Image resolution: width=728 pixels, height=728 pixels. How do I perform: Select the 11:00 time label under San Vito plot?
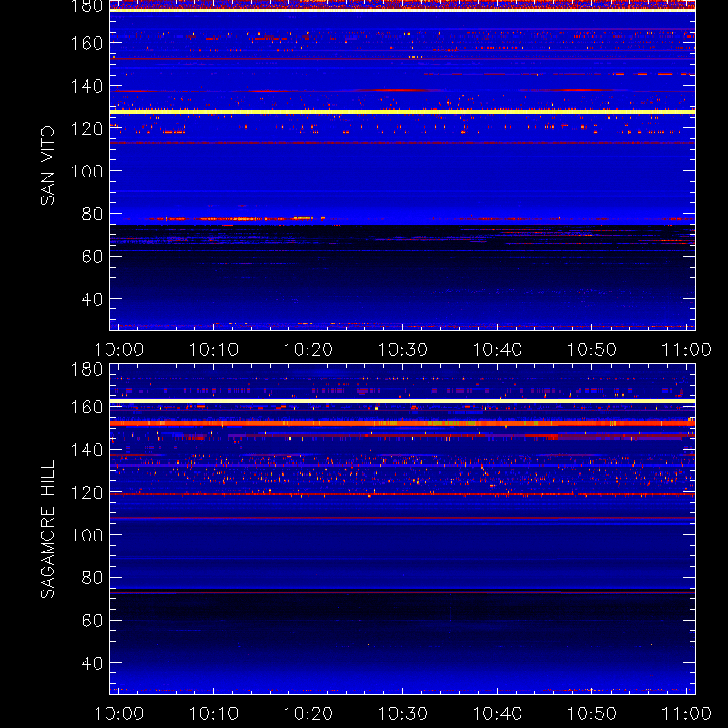point(687,349)
